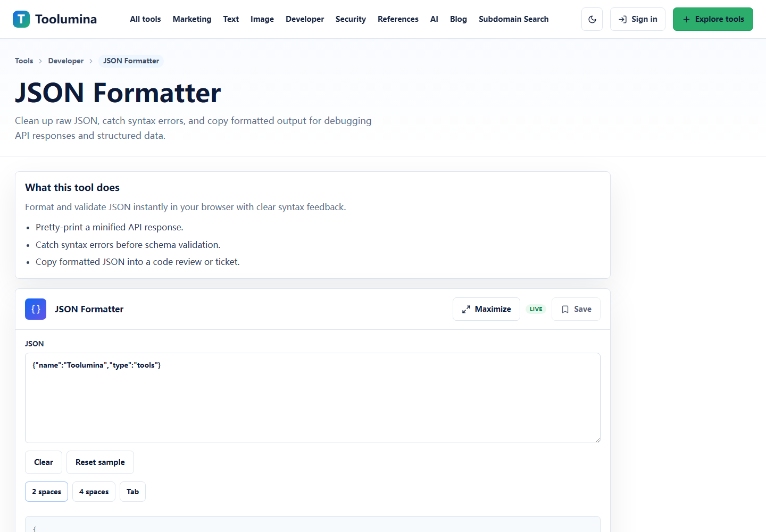Click the JSON Formatter braces icon
The width and height of the screenshot is (766, 532).
coord(36,309)
